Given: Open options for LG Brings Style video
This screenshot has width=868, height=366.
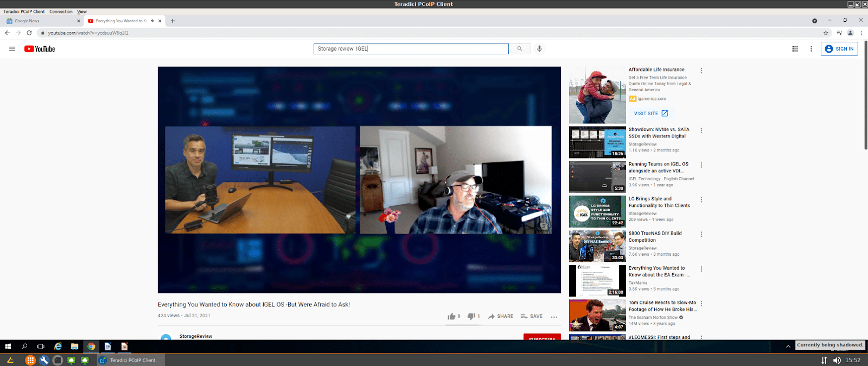Looking at the screenshot, I should click(701, 200).
